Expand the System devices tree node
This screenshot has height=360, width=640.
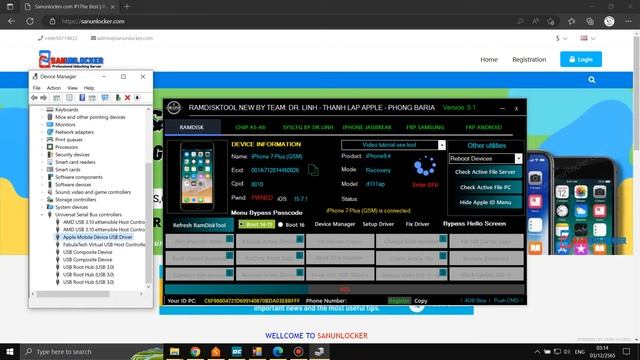[42, 207]
